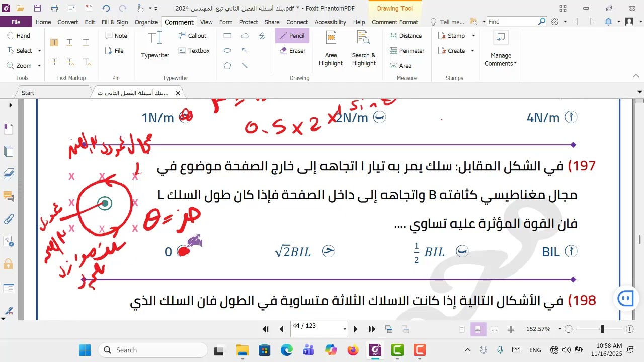Click the Highlight text markup icon

(x=54, y=42)
